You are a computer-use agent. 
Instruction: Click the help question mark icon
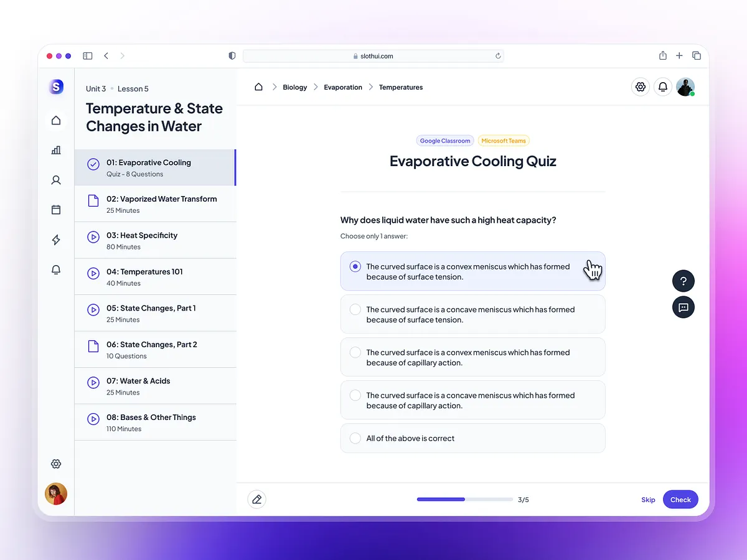point(683,281)
